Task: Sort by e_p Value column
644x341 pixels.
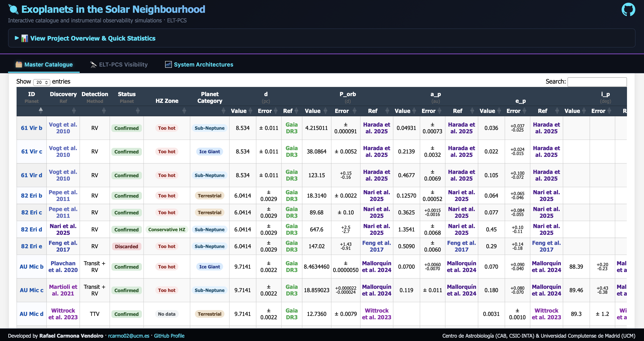Action: pyautogui.click(x=491, y=111)
